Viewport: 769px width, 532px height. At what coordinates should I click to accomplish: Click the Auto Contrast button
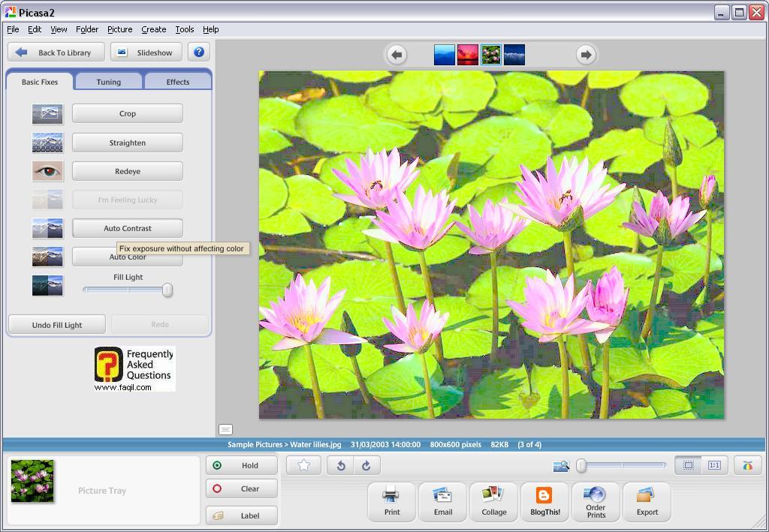127,228
